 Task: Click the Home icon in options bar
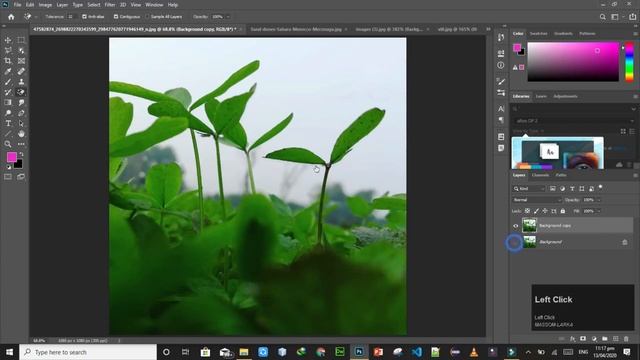11,17
